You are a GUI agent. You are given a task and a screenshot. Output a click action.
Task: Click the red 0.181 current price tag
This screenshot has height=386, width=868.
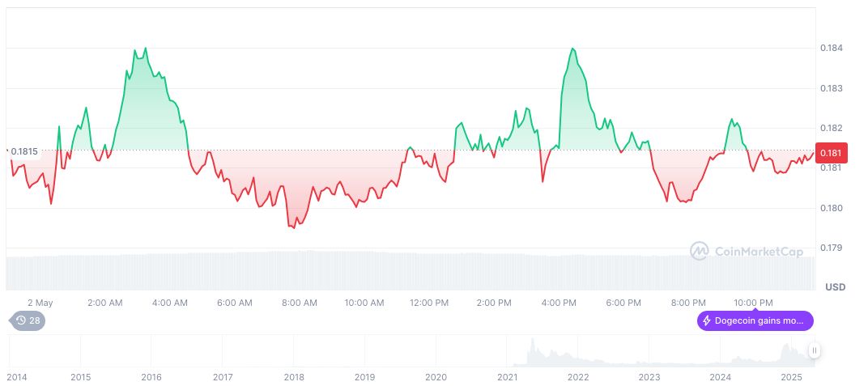pyautogui.click(x=833, y=153)
